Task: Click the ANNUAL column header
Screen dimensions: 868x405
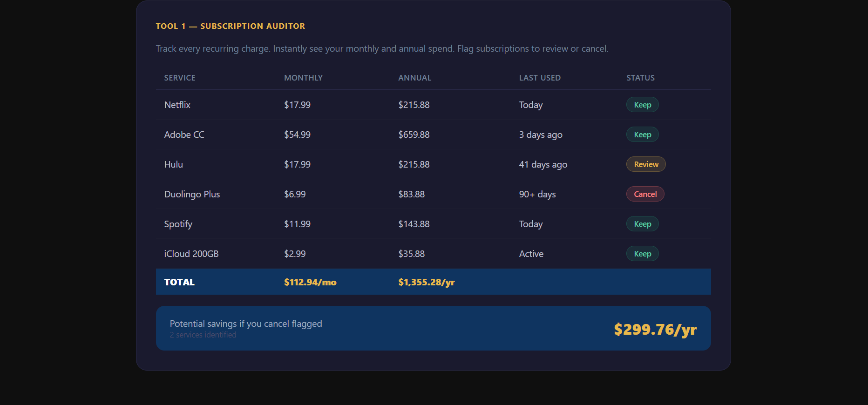Action: point(414,78)
